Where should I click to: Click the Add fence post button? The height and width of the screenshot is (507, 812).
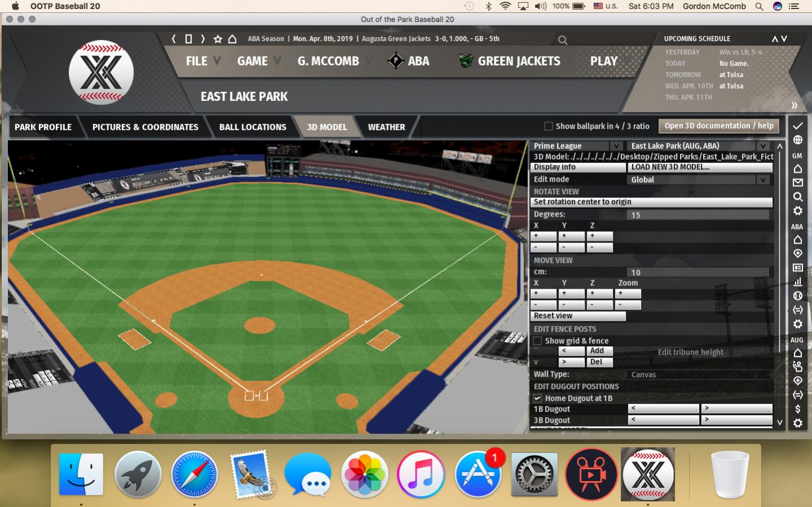599,351
